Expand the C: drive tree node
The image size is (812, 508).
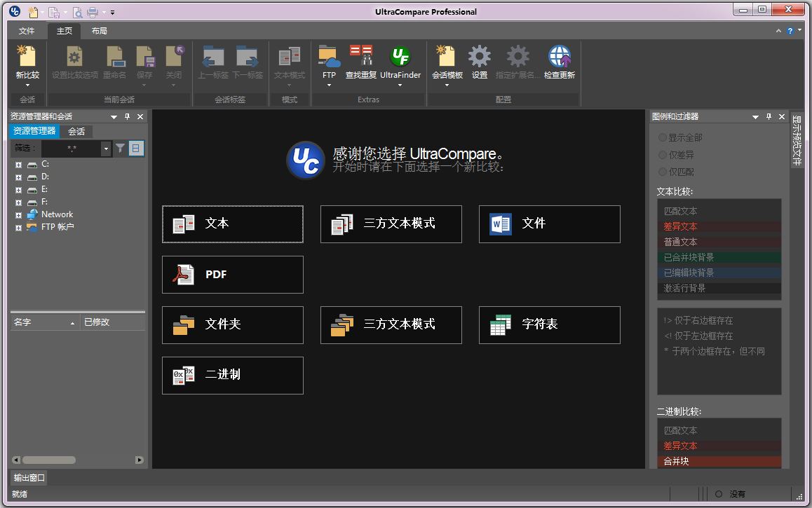(19, 164)
